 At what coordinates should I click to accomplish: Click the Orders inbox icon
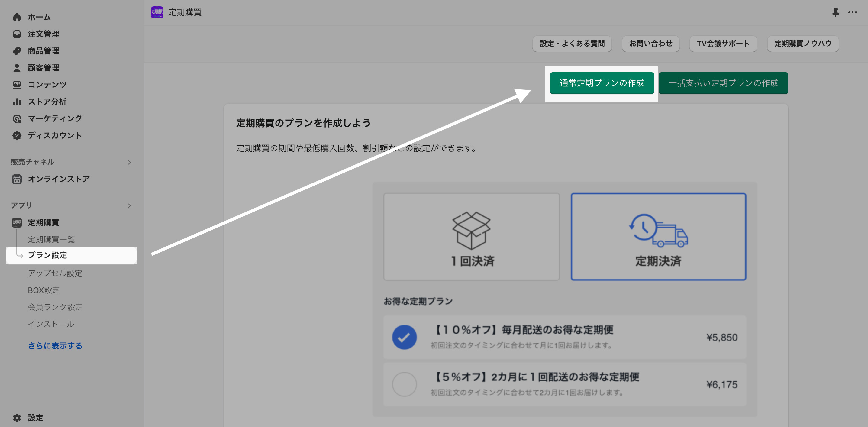(17, 34)
